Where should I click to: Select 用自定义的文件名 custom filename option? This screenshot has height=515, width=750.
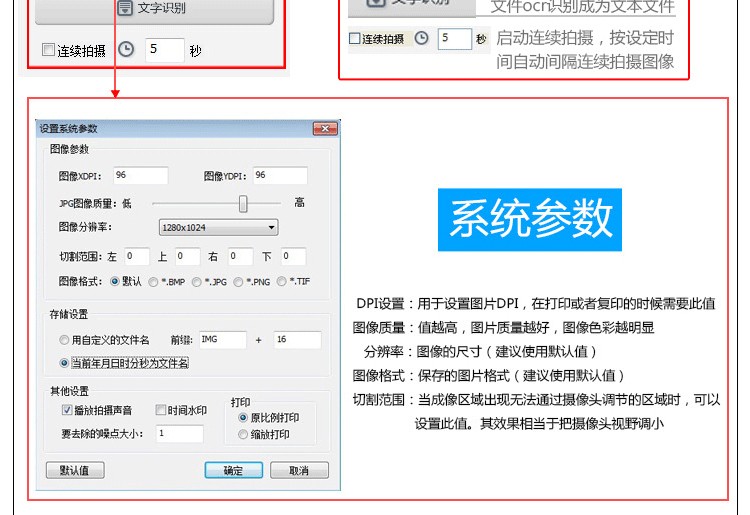pos(65,340)
